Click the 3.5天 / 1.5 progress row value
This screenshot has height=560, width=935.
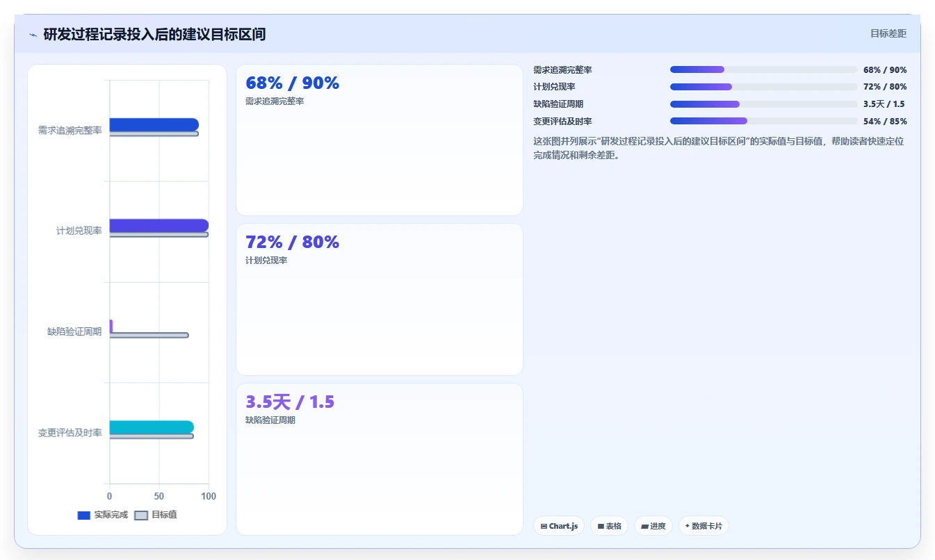pos(884,104)
